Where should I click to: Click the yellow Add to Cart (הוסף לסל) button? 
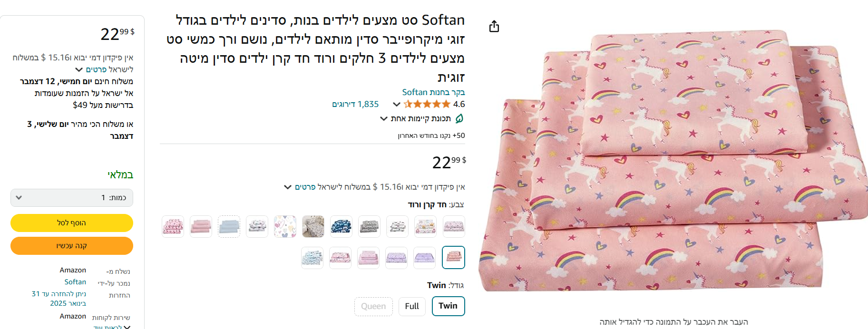point(72,223)
